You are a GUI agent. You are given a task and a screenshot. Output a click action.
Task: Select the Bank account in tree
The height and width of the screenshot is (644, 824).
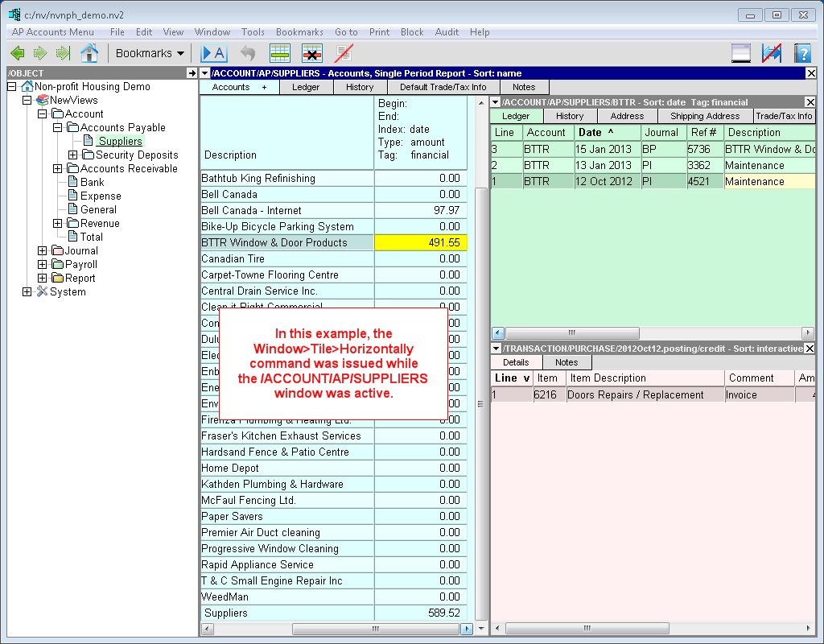click(x=92, y=183)
